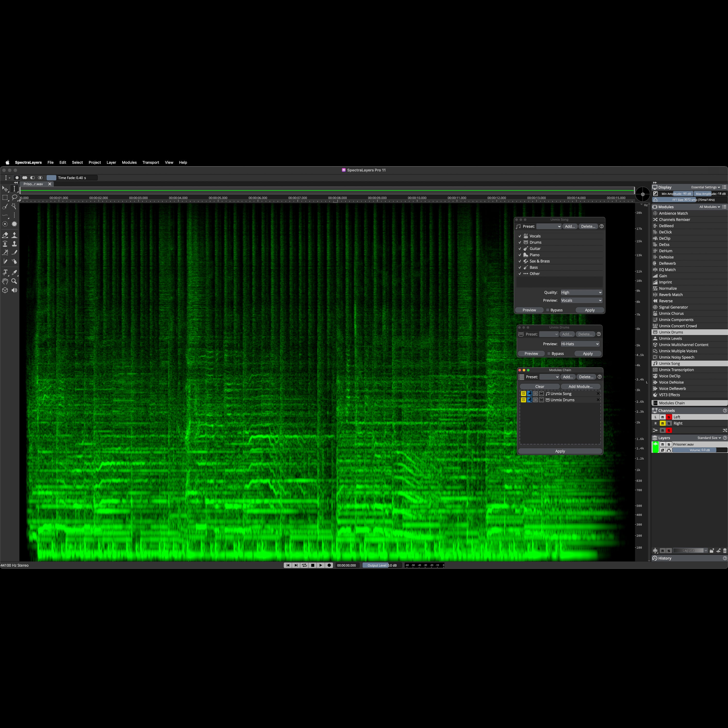Screen dimensions: 728x728
Task: Open the Signal Generator module
Action: [x=673, y=307]
